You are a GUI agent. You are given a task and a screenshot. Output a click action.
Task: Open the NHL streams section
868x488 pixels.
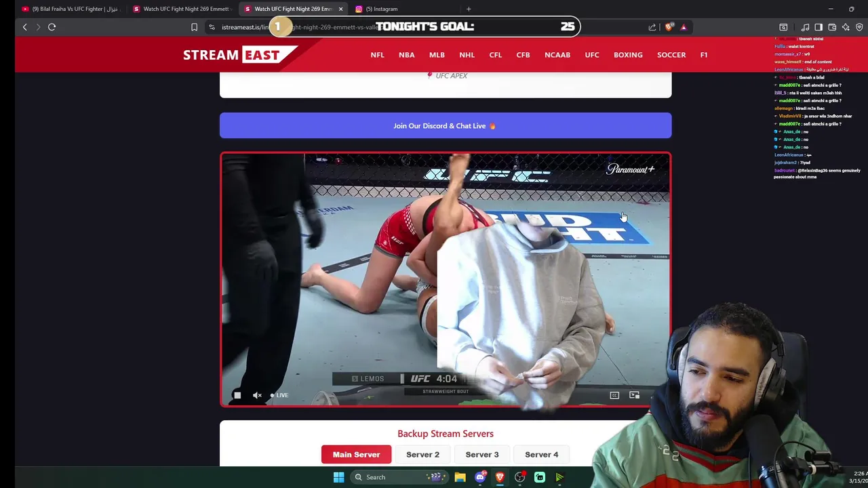tap(467, 55)
